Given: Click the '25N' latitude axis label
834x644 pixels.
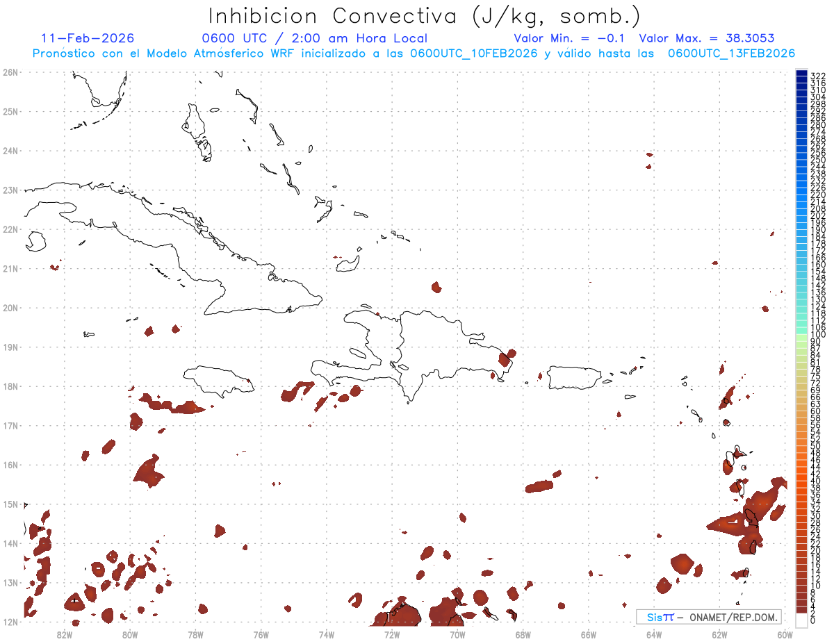Looking at the screenshot, I should click(x=10, y=111).
